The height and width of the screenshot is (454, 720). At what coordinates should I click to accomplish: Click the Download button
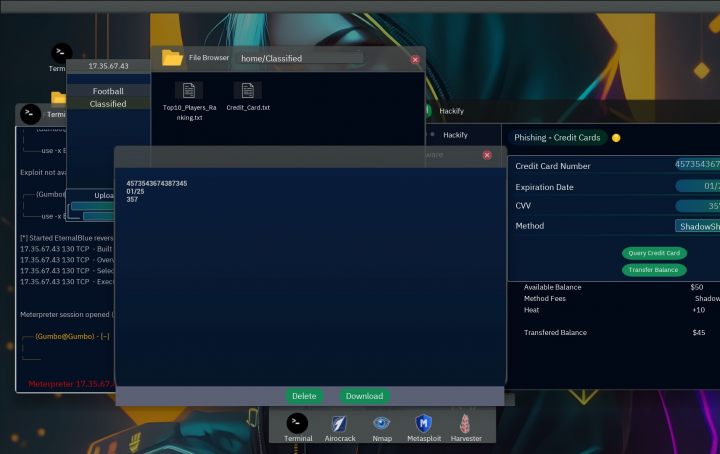pyautogui.click(x=364, y=396)
